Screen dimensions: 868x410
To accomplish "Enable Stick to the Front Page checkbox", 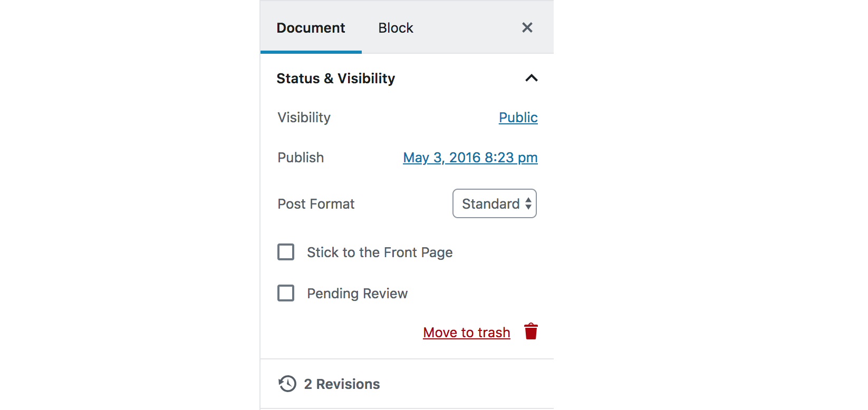I will tap(286, 252).
